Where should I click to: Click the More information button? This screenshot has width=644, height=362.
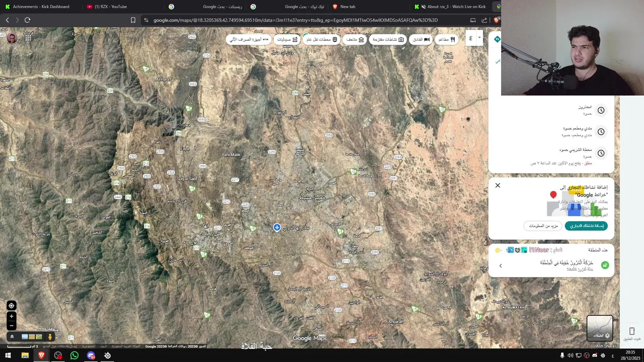[543, 226]
